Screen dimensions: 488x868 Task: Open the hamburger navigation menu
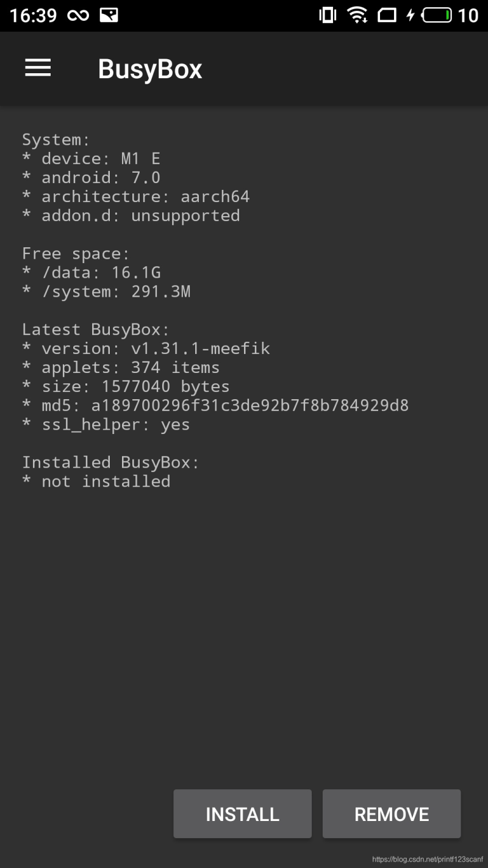coord(38,68)
